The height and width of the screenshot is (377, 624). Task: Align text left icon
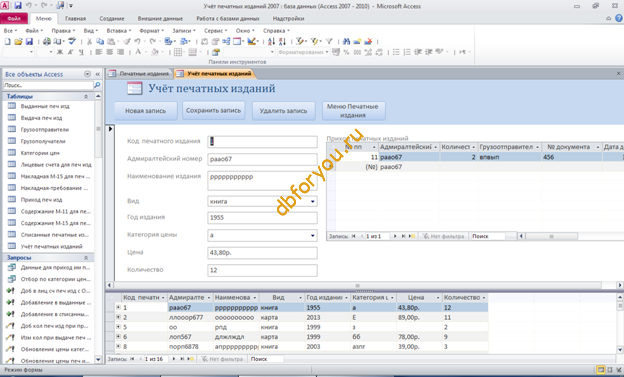pos(99,52)
